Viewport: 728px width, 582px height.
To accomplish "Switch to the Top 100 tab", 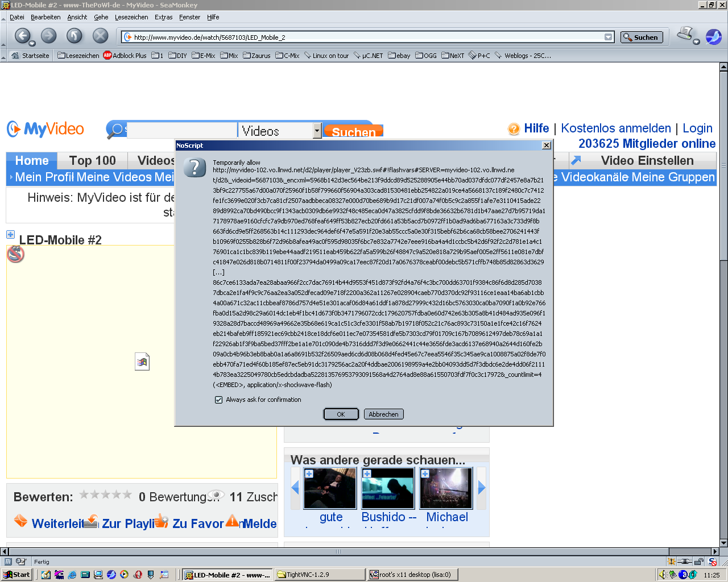I will [93, 160].
